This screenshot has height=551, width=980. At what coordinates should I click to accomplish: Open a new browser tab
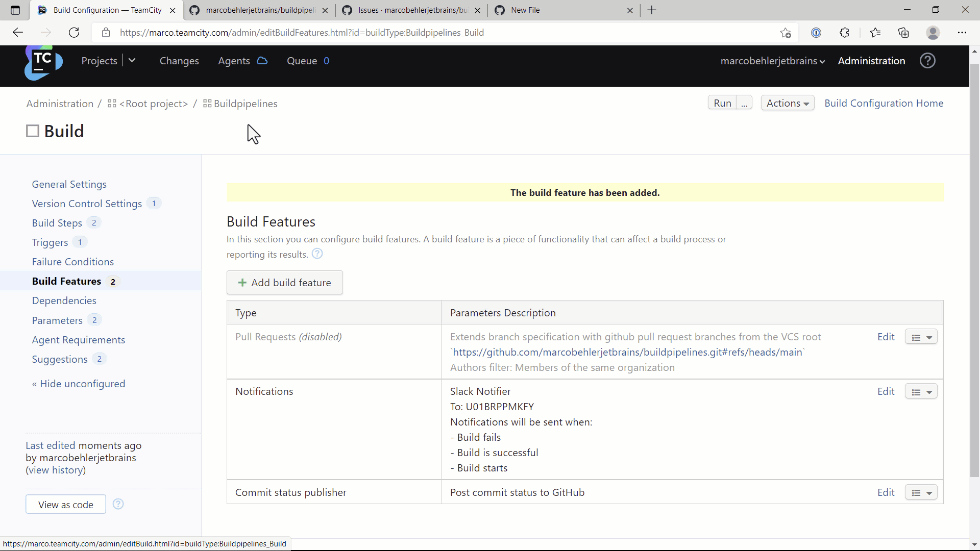click(x=652, y=10)
